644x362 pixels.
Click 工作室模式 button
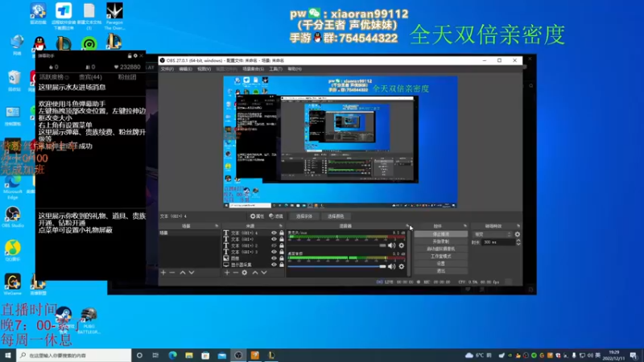pos(440,256)
